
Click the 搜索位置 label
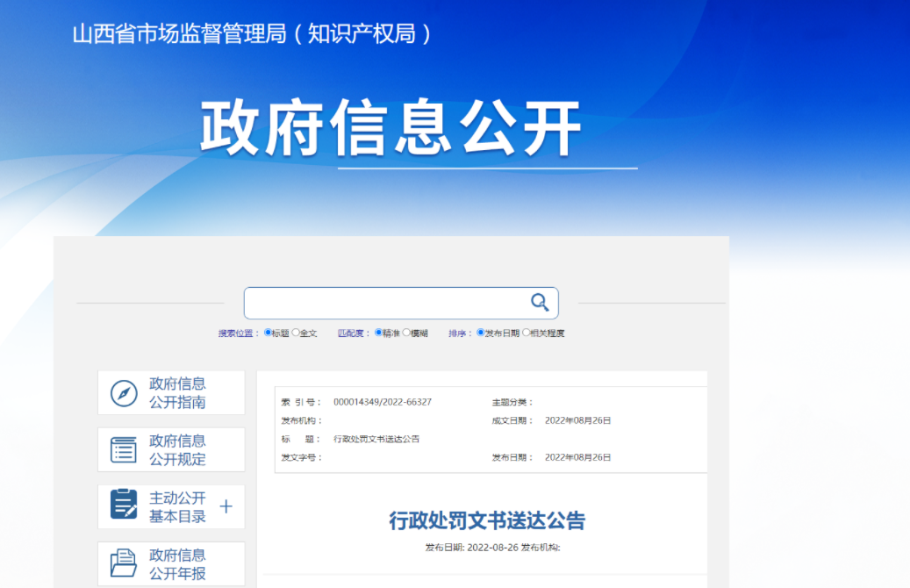(239, 333)
